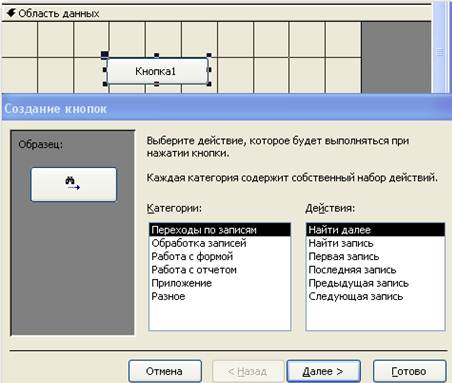Screen dimensions: 452x383
Task: Select category Разное
Action: (x=220, y=297)
